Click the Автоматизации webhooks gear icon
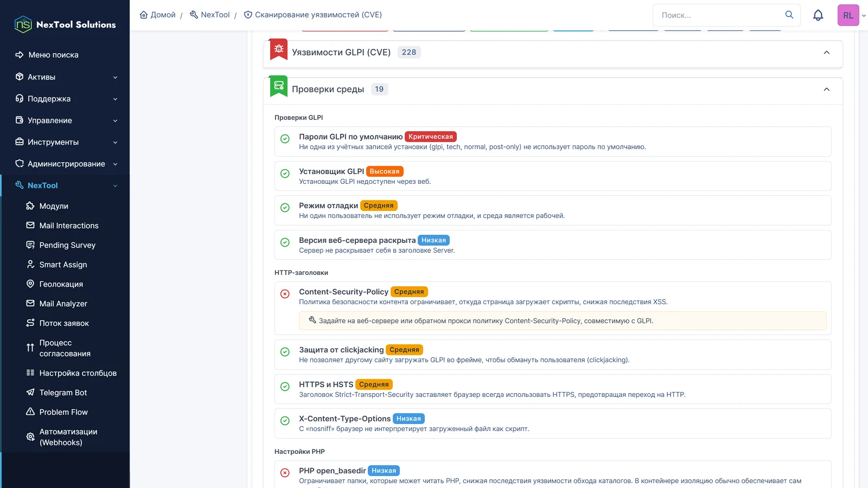Image resolution: width=868 pixels, height=488 pixels. 30,437
